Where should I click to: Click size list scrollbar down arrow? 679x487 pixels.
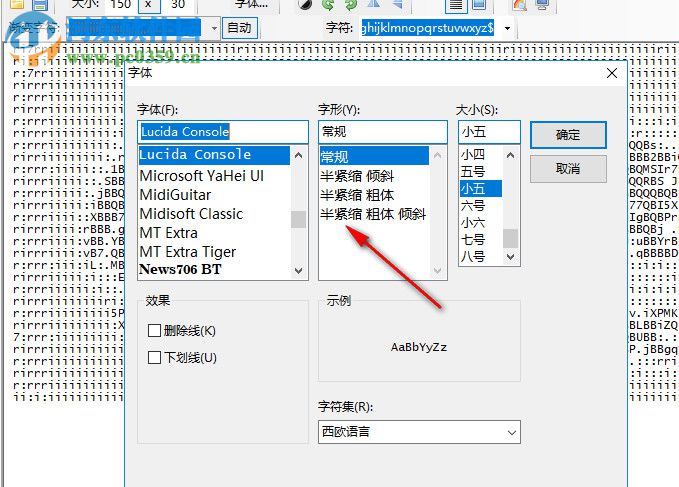pyautogui.click(x=511, y=257)
